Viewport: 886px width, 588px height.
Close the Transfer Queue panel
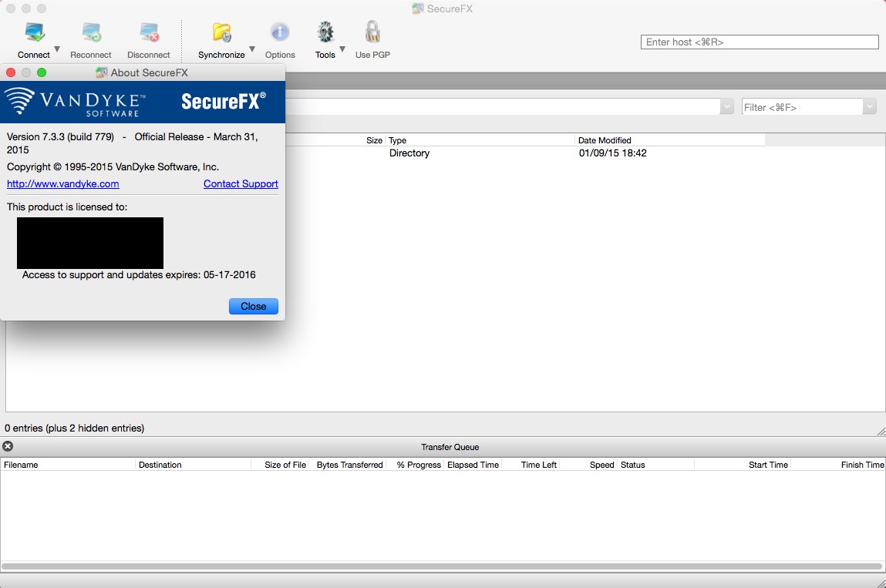(x=8, y=446)
